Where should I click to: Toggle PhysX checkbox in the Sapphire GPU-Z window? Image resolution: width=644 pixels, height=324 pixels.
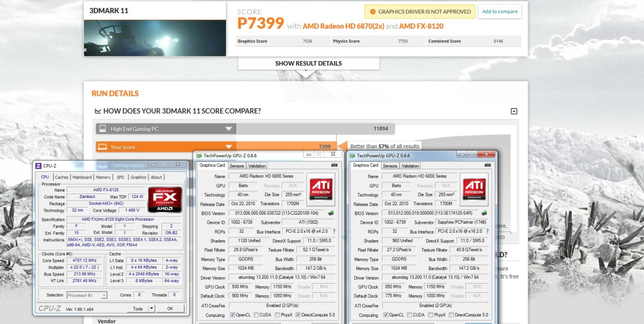pyautogui.click(x=431, y=315)
